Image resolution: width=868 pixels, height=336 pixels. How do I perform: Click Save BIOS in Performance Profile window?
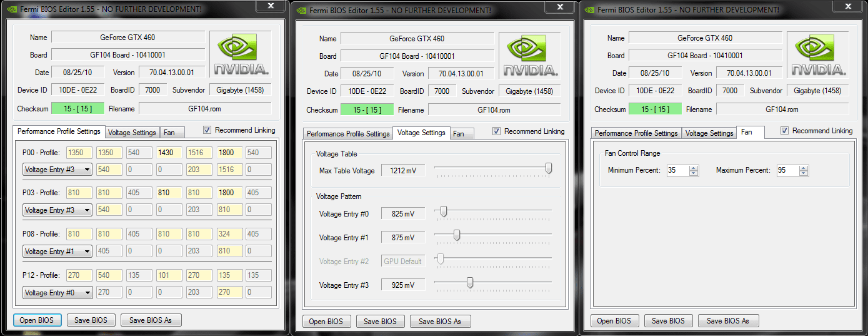pos(91,320)
